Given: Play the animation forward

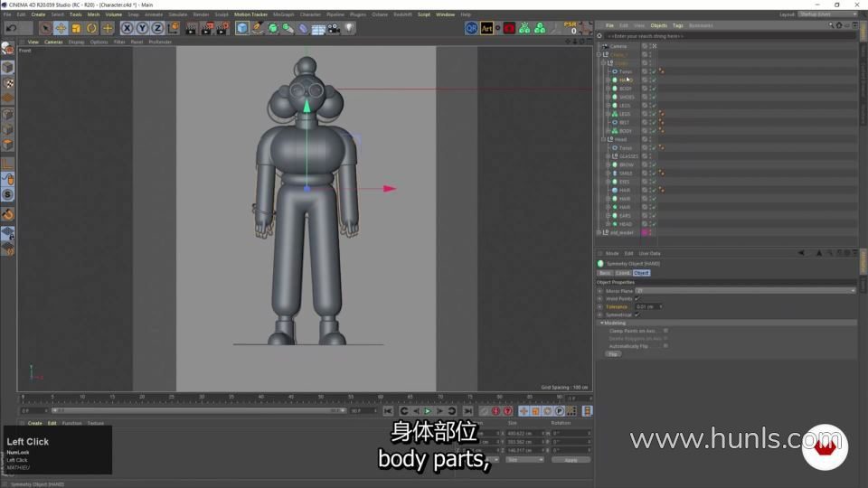Looking at the screenshot, I should click(428, 411).
